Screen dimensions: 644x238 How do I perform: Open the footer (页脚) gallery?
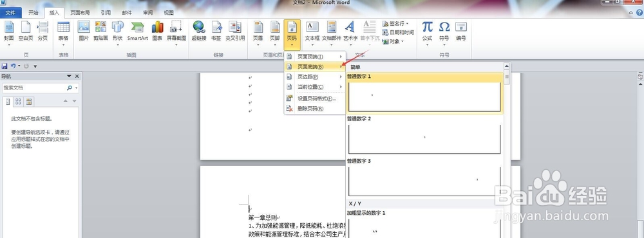(x=275, y=32)
